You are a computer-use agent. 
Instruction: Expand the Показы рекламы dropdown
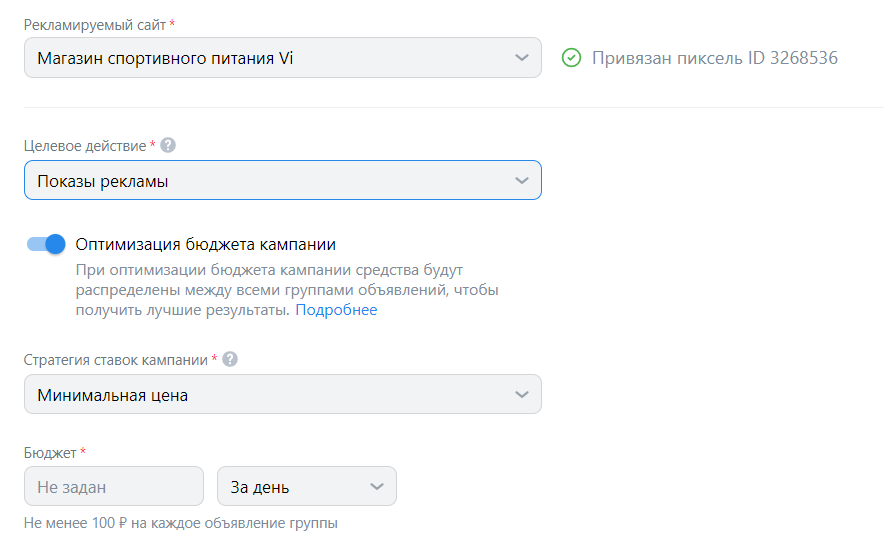[270, 181]
